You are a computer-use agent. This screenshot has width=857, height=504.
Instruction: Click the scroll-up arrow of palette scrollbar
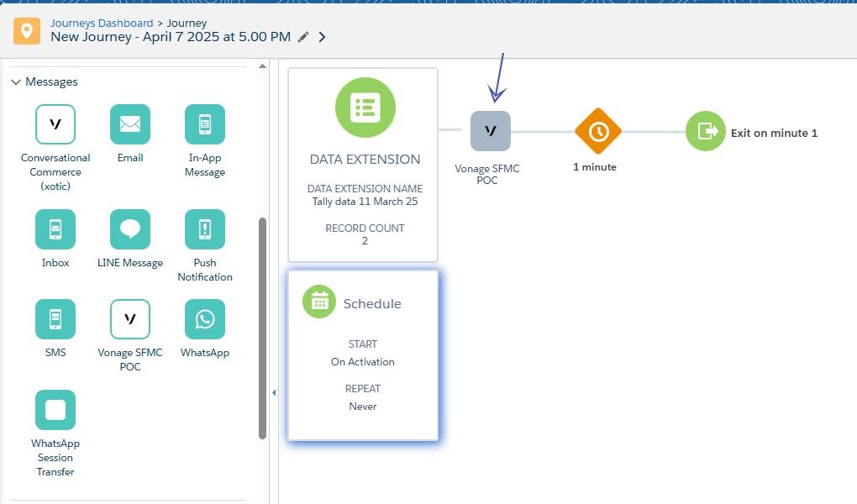point(262,66)
